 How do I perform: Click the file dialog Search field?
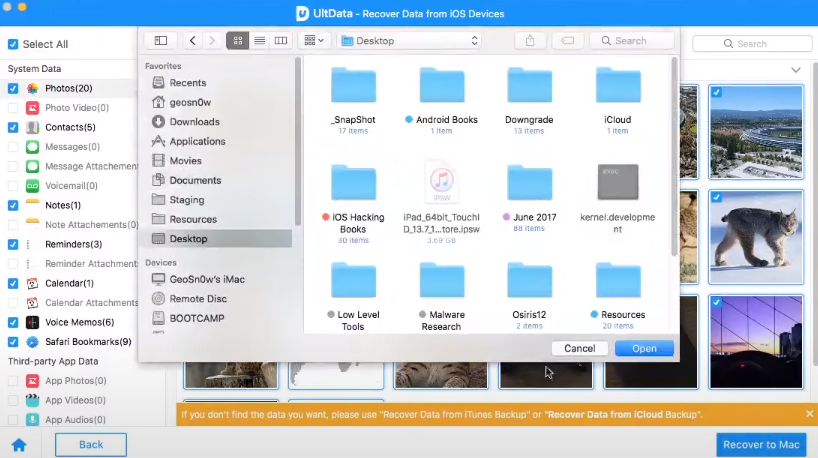point(630,41)
